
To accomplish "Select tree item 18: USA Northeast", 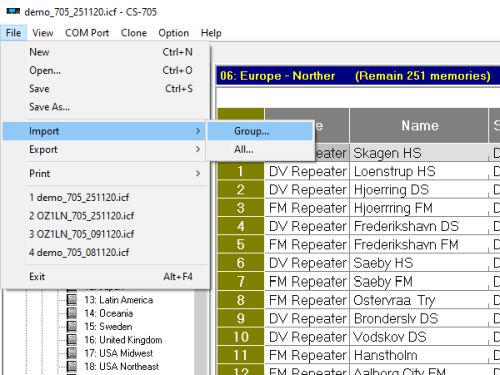I will (x=122, y=367).
